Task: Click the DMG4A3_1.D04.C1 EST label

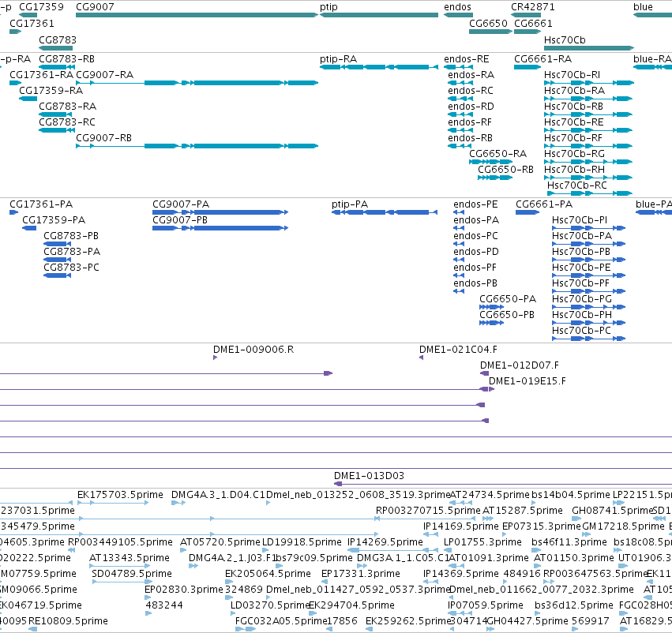Action: tap(218, 494)
